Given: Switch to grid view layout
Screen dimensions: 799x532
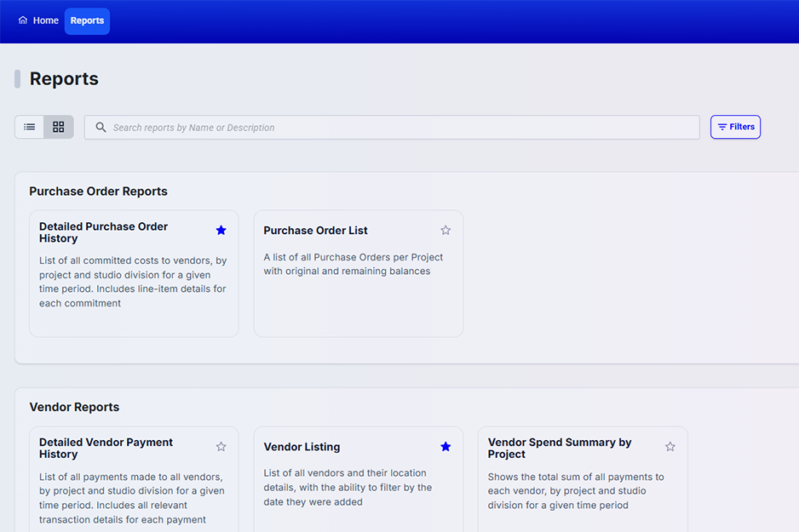Looking at the screenshot, I should click(x=59, y=127).
